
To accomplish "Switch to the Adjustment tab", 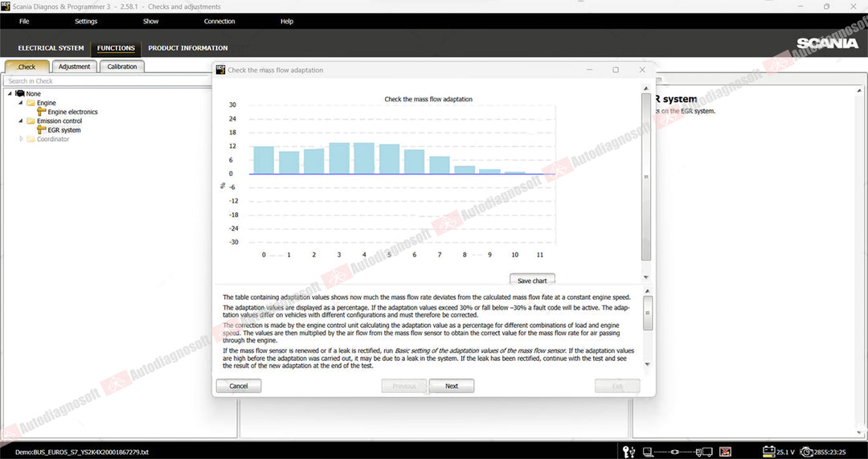I will 74,67.
